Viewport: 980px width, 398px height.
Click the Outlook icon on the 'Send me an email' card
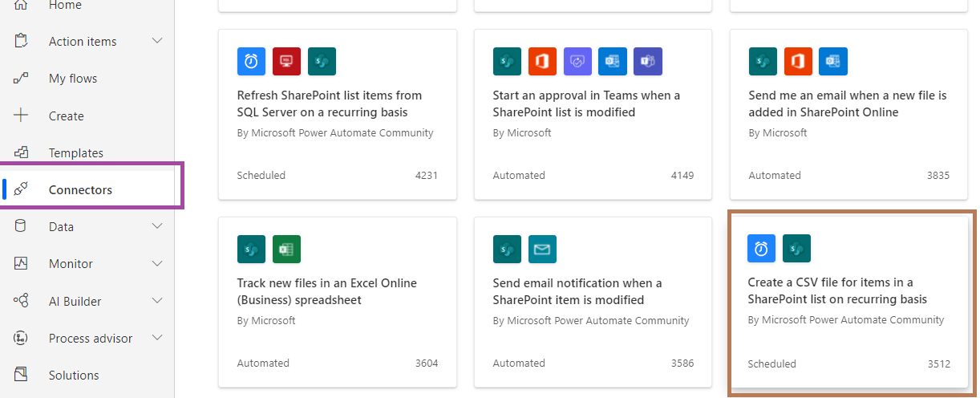coord(833,61)
